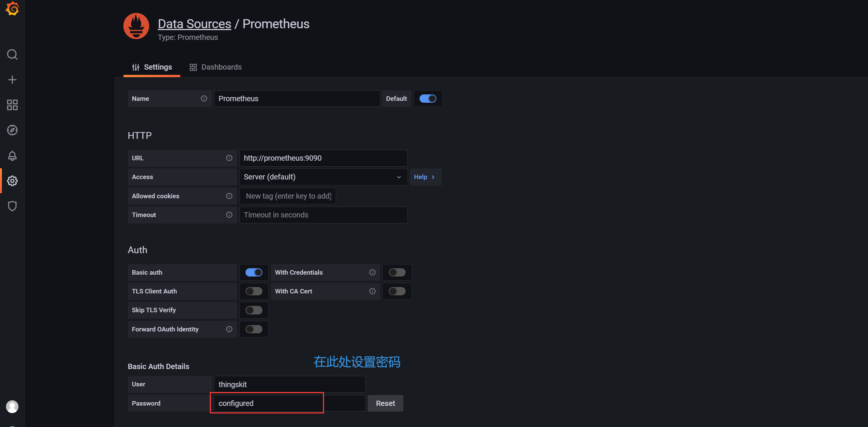868x427 pixels.
Task: Click the user profile avatar
Action: [x=12, y=407]
